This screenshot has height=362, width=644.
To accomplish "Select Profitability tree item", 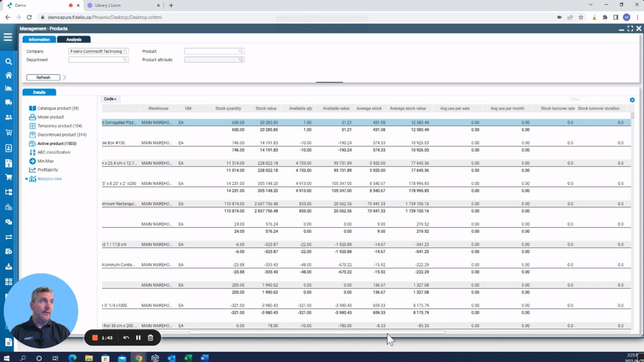I will click(48, 170).
